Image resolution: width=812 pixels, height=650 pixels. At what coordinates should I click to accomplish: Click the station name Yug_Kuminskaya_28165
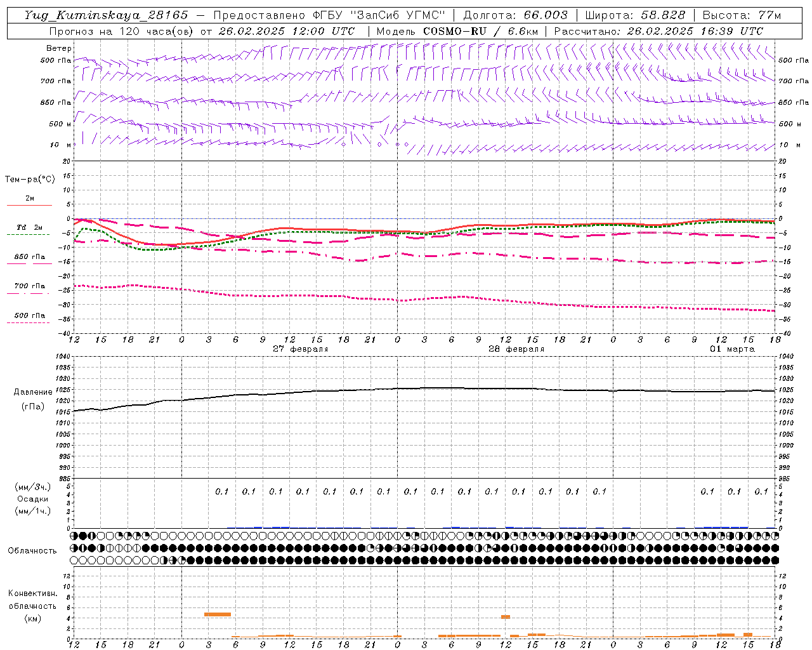[x=107, y=15]
